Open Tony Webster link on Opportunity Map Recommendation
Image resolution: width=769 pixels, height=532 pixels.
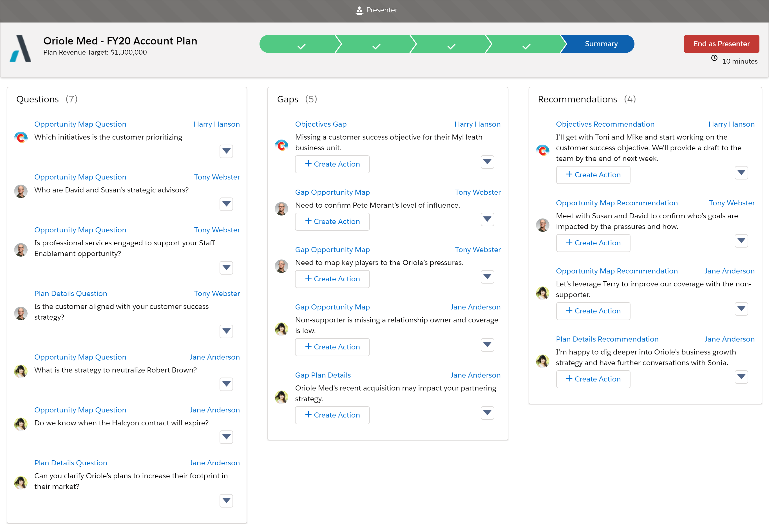pyautogui.click(x=732, y=203)
